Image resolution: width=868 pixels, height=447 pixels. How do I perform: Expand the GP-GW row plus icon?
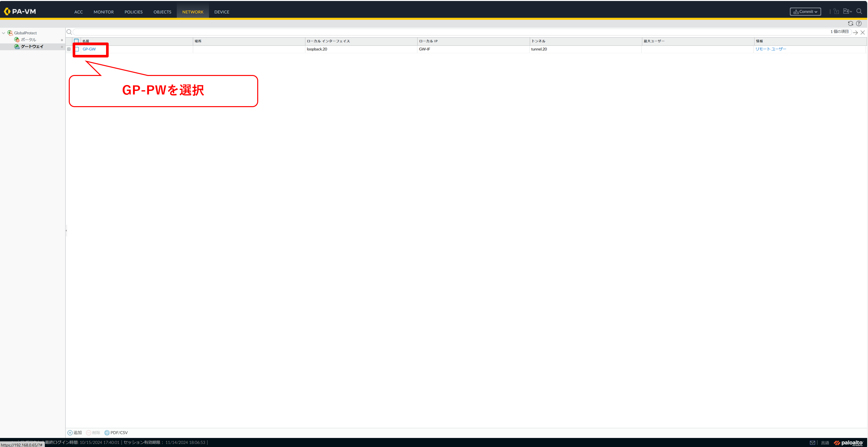69,49
